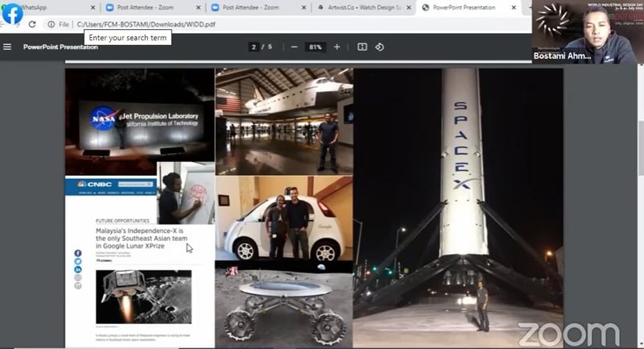Zoom in with the plus icon

pos(336,47)
